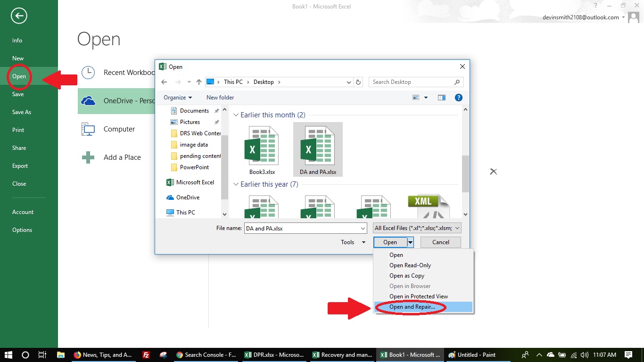The image size is (644, 362).
Task: Change the file view layout icon
Action: coord(416,98)
